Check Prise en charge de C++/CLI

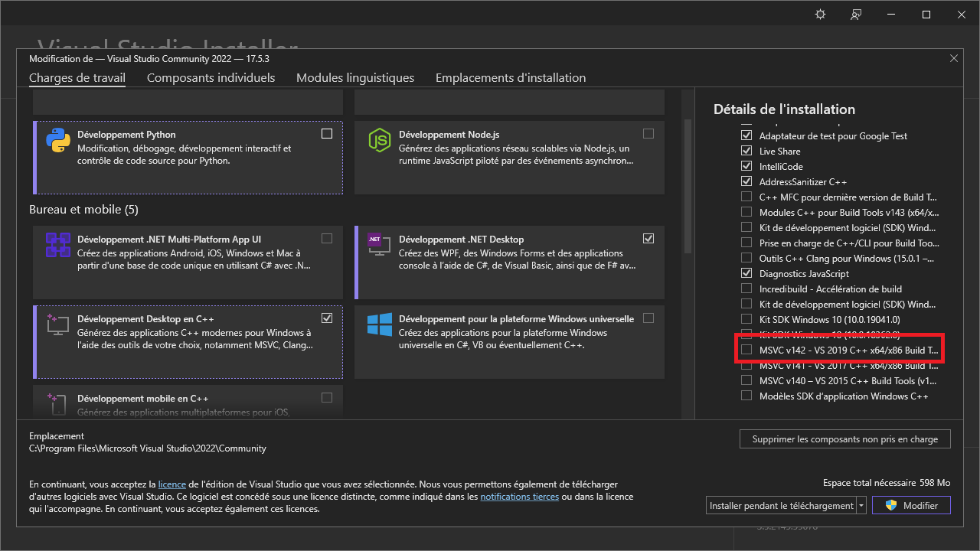(x=746, y=243)
